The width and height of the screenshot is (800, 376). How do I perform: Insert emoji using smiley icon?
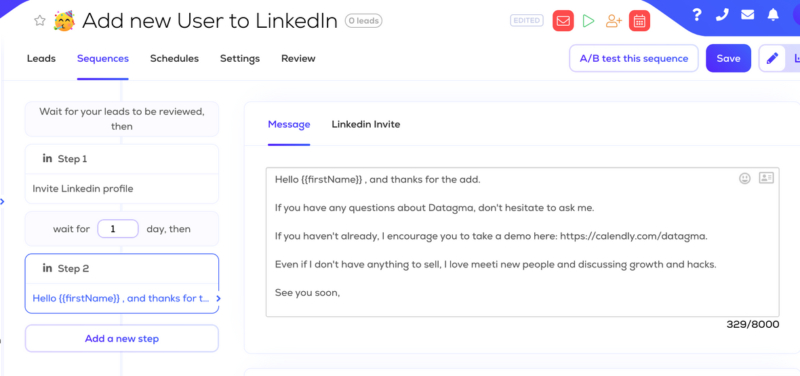(745, 179)
